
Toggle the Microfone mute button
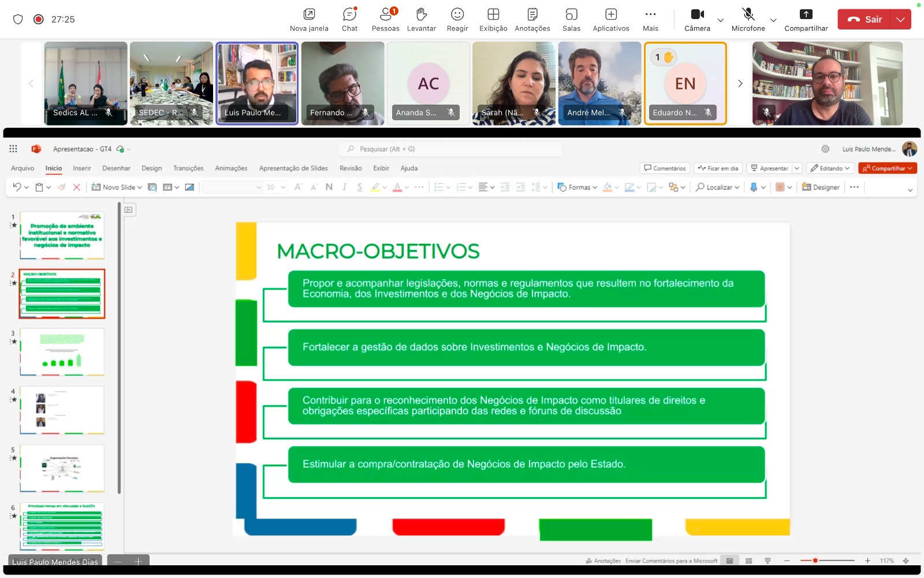[x=748, y=19]
